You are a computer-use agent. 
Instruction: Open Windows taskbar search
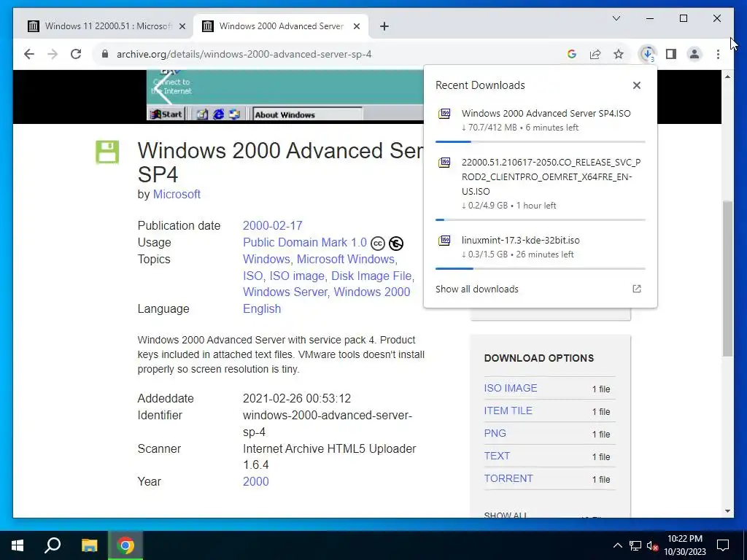pyautogui.click(x=53, y=545)
